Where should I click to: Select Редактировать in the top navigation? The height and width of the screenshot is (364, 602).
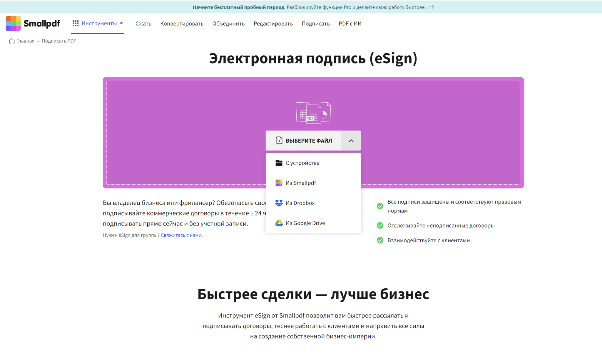point(273,24)
